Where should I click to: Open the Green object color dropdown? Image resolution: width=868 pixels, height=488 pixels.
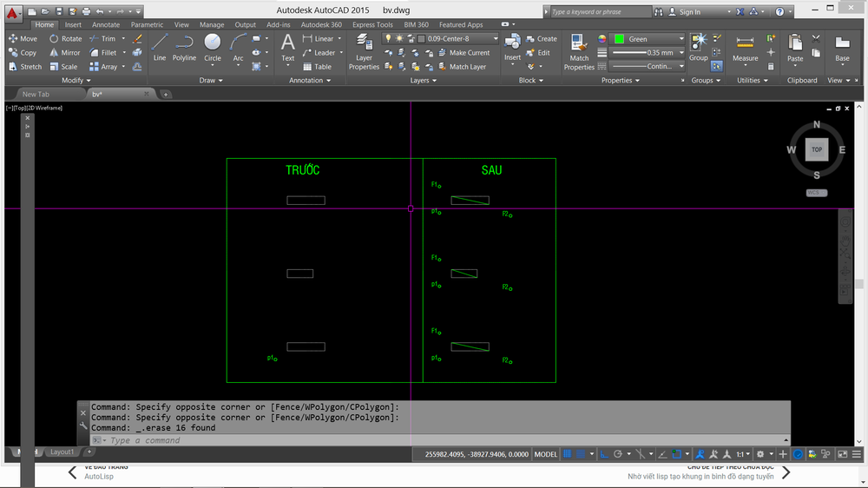[x=648, y=39]
